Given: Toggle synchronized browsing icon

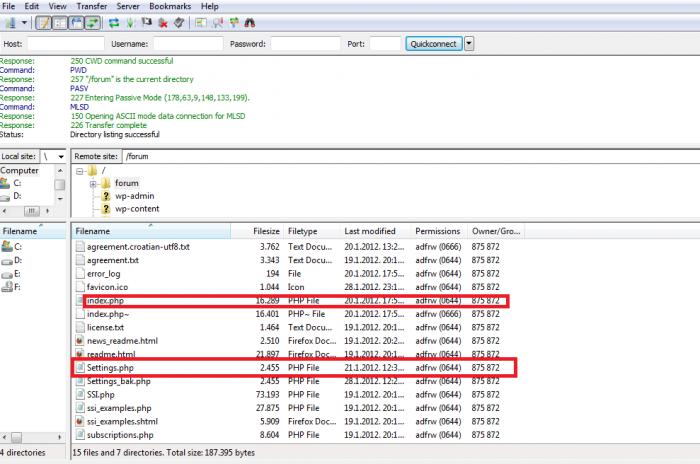Looking at the screenshot, I should click(x=233, y=23).
